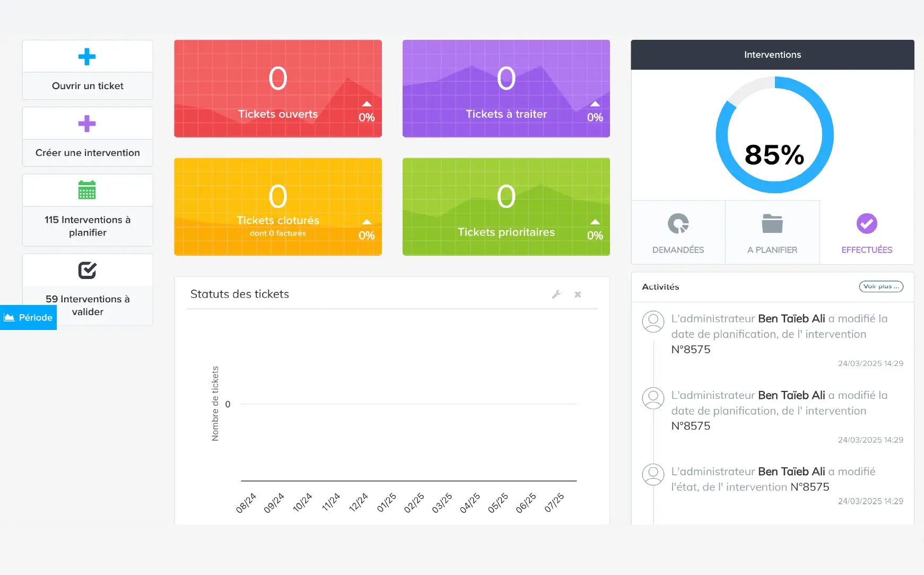The width and height of the screenshot is (924, 575).
Task: Expand the up arrow on Tickets prioritaires tile
Action: (x=595, y=222)
